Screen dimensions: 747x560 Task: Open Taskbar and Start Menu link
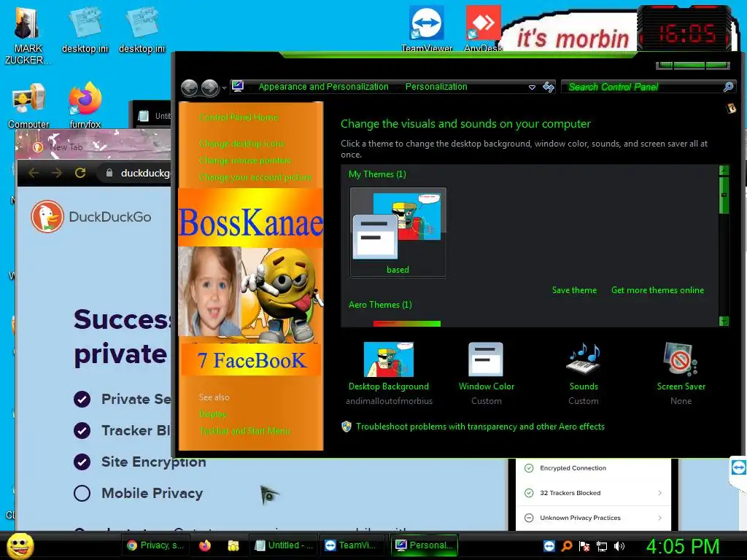click(x=244, y=431)
